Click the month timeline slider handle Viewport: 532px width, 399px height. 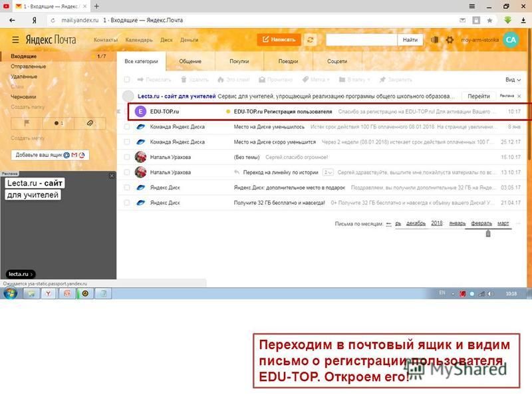(488, 233)
